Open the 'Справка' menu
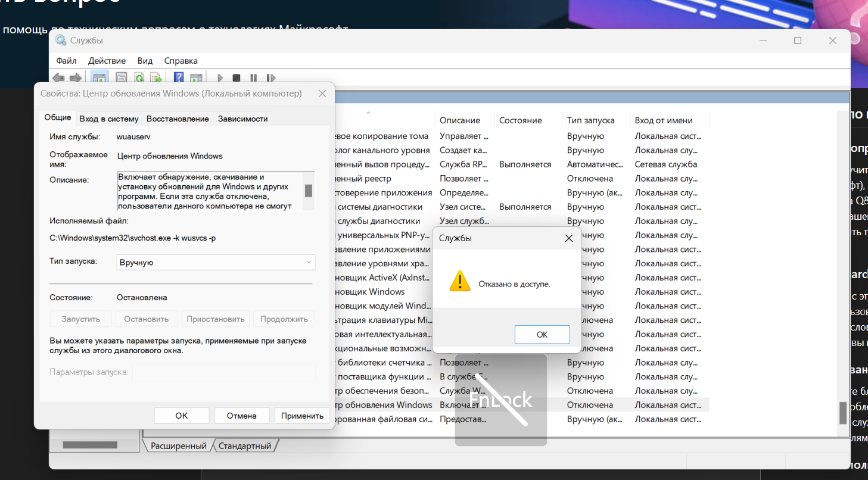This screenshot has width=868, height=480. click(181, 61)
